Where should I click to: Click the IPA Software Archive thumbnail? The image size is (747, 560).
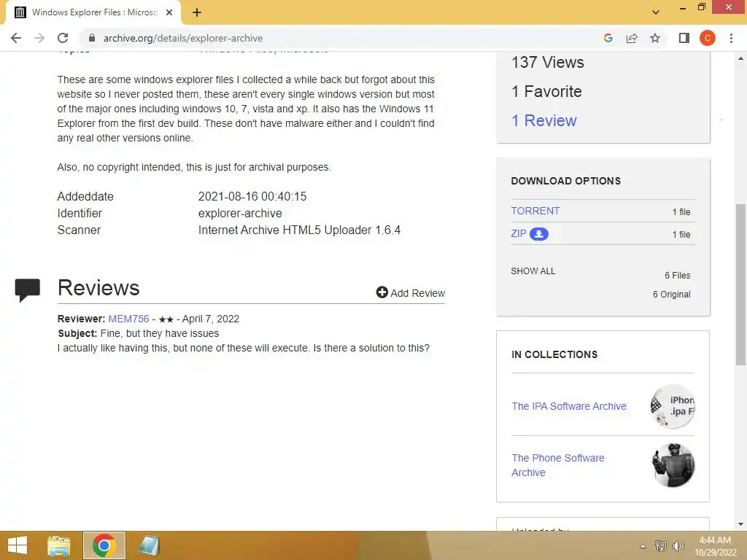[673, 406]
